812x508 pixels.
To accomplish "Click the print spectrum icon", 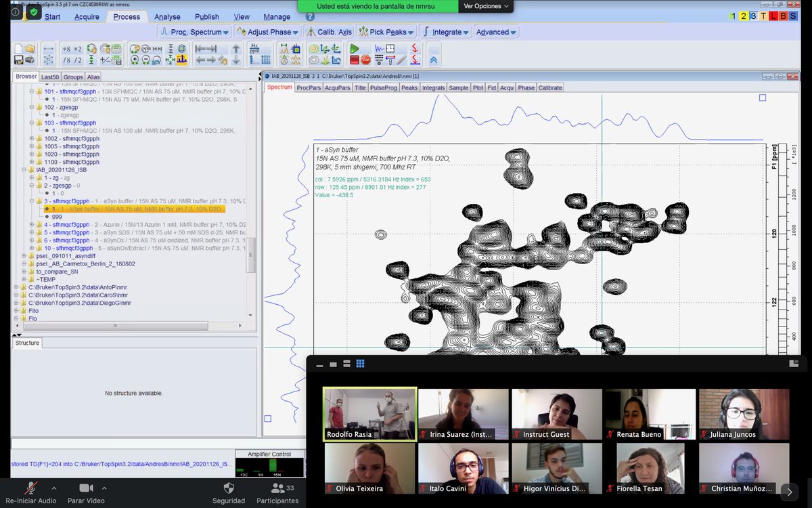I will (x=28, y=60).
